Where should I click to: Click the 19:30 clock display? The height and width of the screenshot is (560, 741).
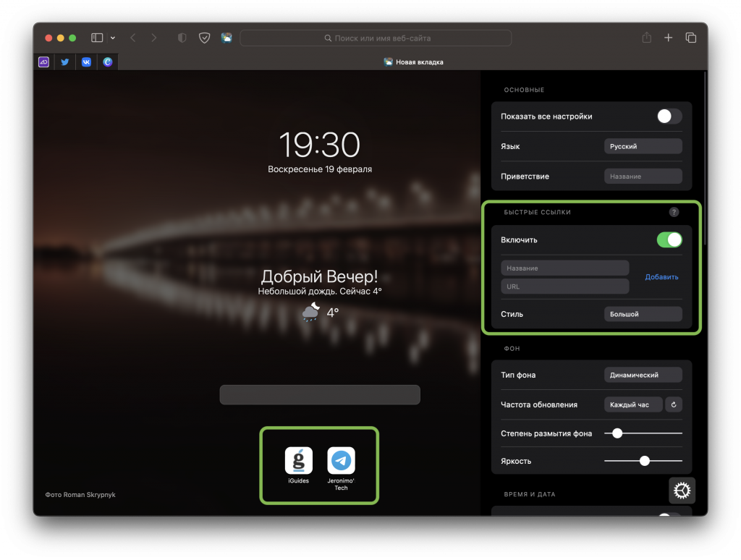(x=319, y=144)
